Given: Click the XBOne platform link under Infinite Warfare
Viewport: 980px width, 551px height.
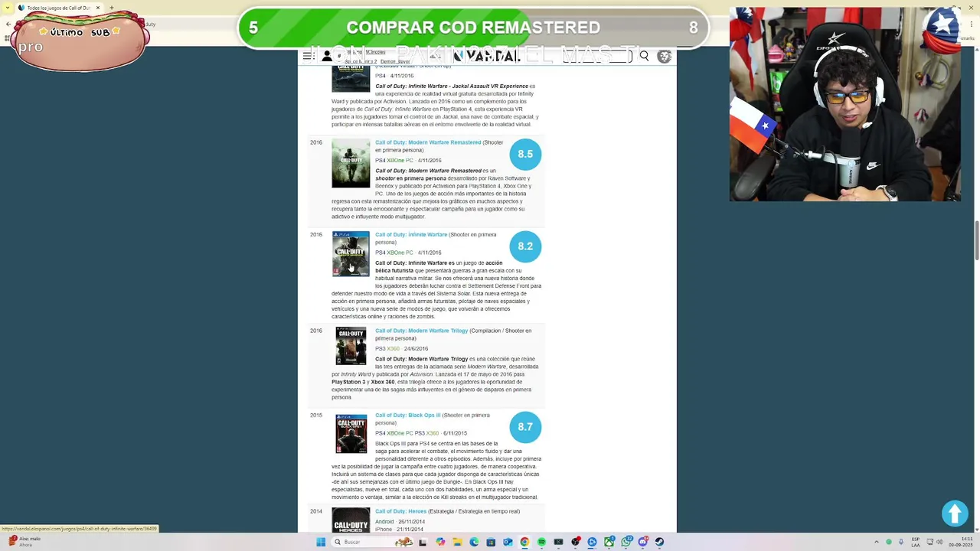Looking at the screenshot, I should click(395, 253).
